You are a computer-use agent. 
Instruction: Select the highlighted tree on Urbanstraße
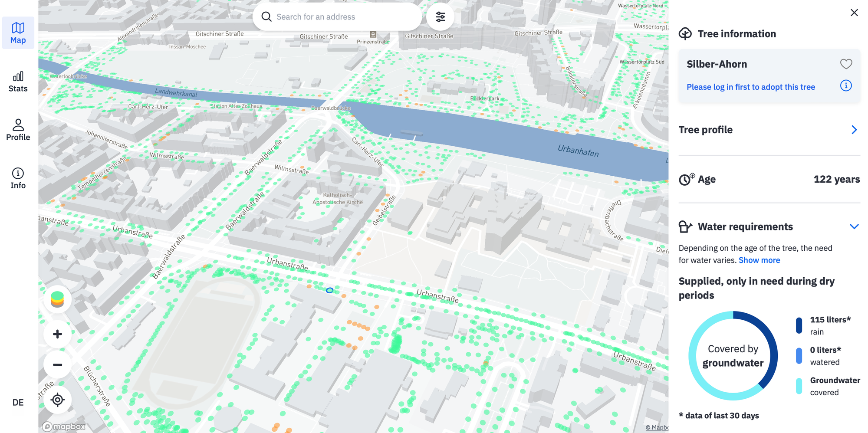coord(329,290)
